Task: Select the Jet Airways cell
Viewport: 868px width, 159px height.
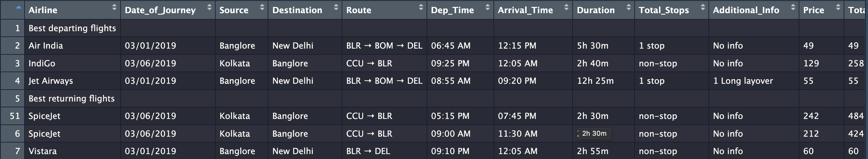Action: pyautogui.click(x=72, y=81)
